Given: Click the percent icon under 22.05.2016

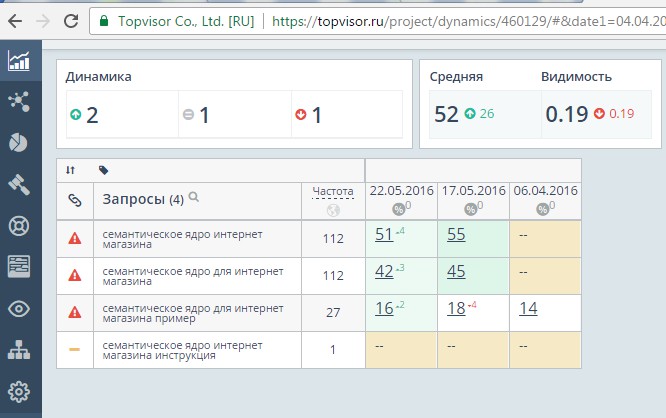Looking at the screenshot, I should pos(398,209).
